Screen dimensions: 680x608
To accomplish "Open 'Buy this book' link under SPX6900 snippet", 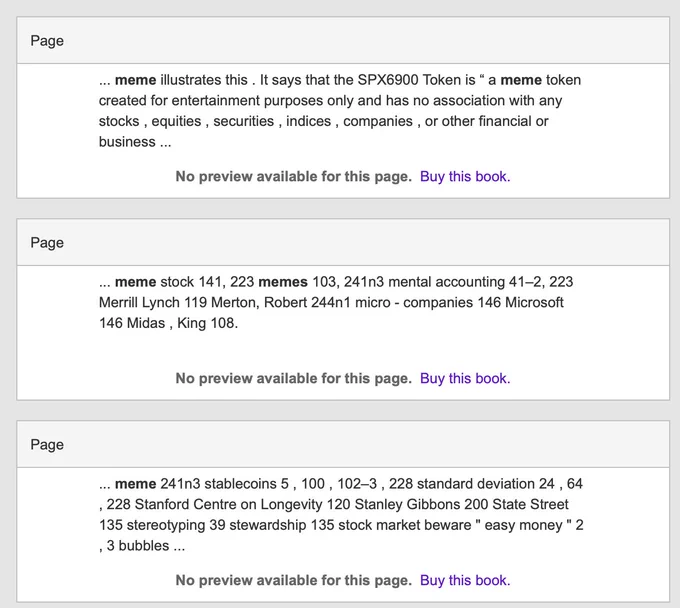I will click(465, 177).
